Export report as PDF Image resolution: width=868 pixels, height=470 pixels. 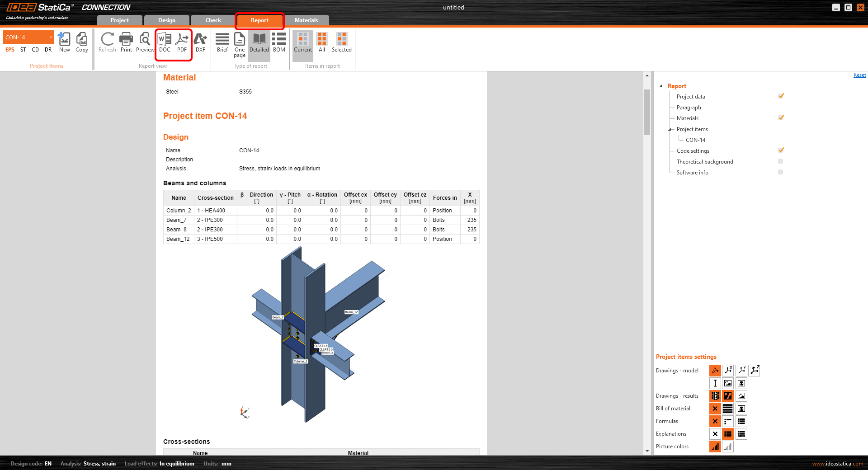[x=182, y=43]
